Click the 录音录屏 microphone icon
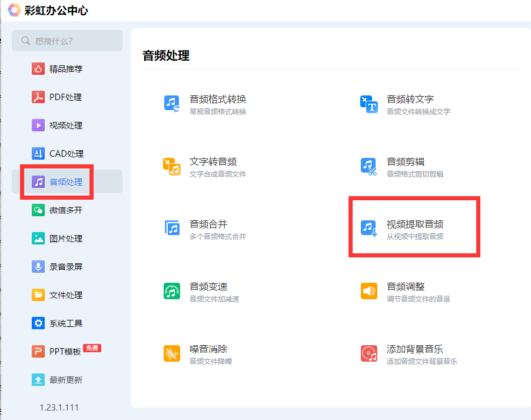531x420 pixels. click(38, 267)
